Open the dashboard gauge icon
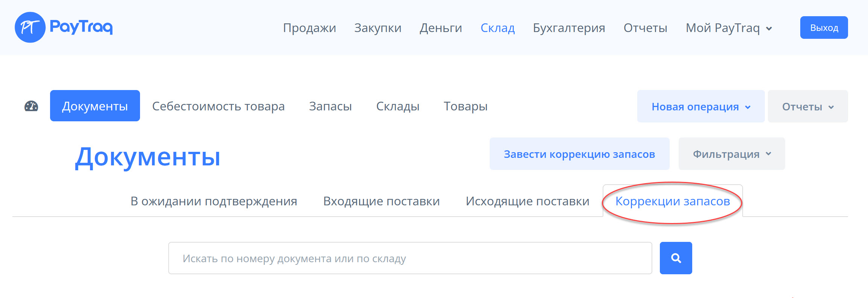 pyautogui.click(x=31, y=106)
